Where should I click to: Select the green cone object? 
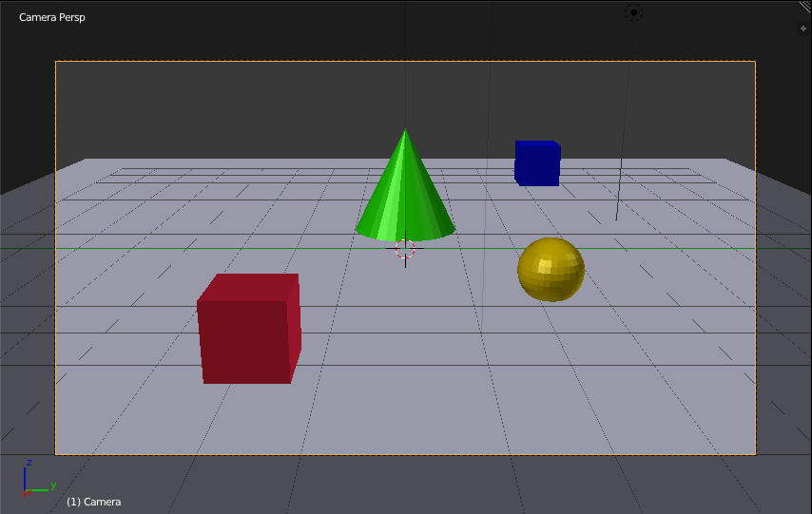(405, 184)
